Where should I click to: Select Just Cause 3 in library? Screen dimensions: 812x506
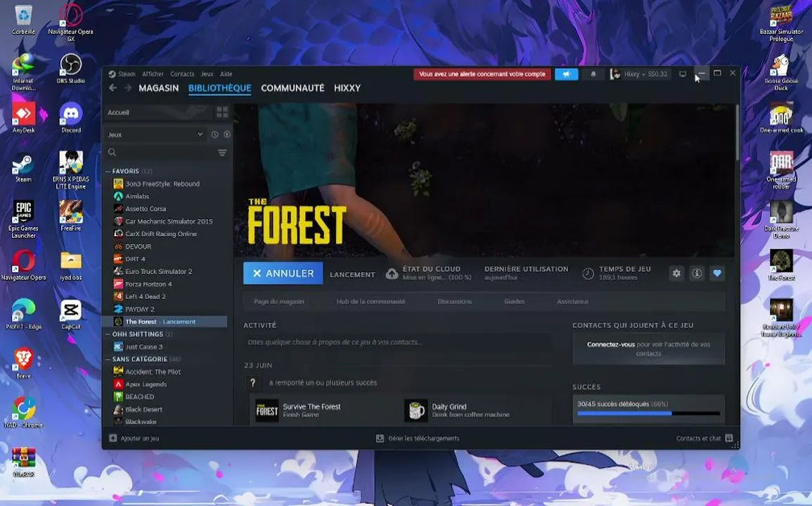pyautogui.click(x=143, y=346)
